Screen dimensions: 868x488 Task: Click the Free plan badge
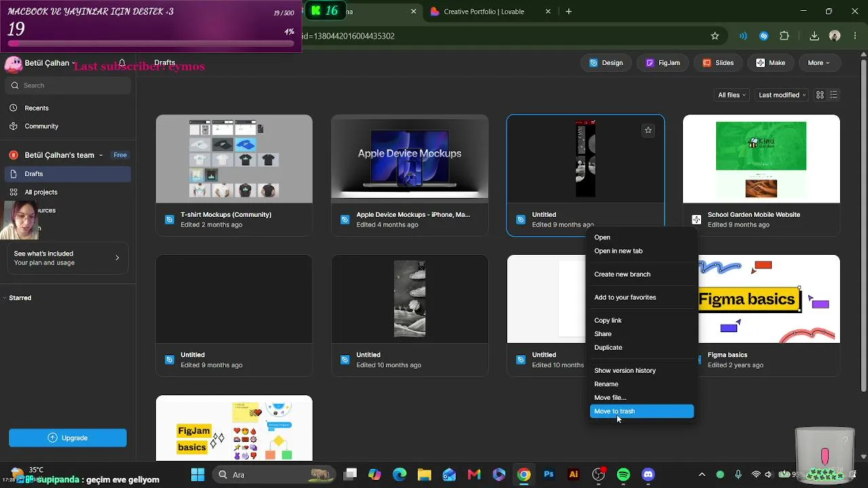point(120,155)
